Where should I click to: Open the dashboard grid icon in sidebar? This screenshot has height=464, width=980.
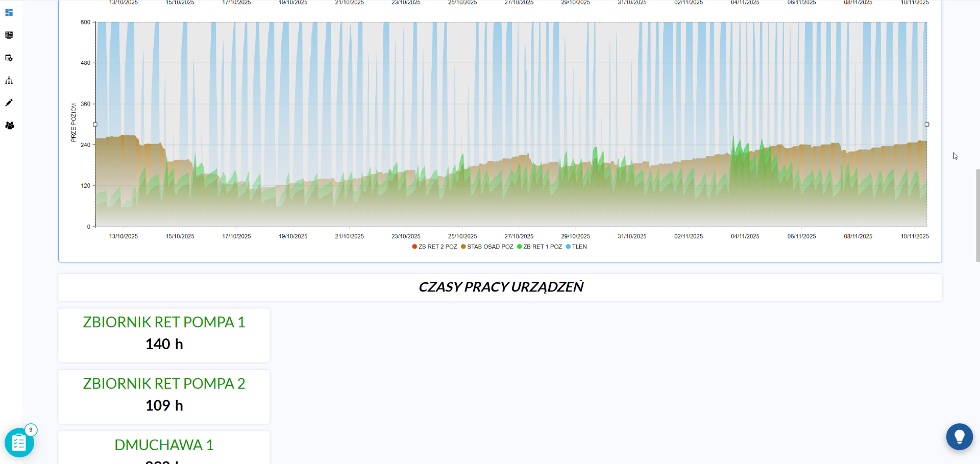pos(9,12)
